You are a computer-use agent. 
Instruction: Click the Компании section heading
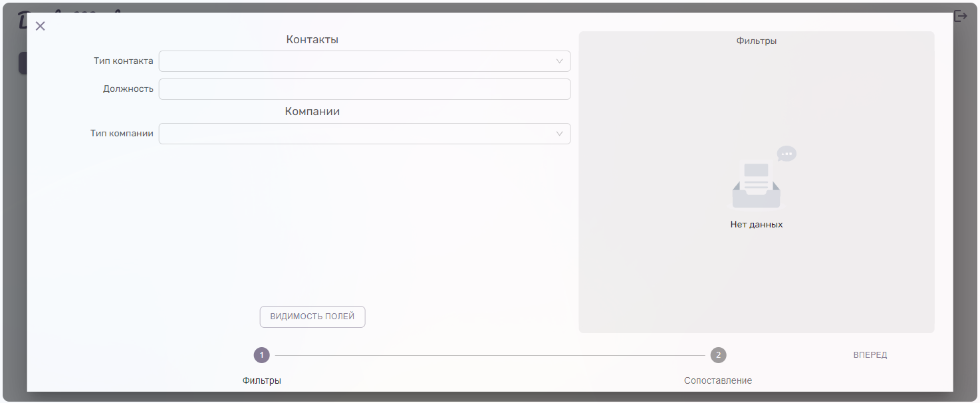point(312,112)
